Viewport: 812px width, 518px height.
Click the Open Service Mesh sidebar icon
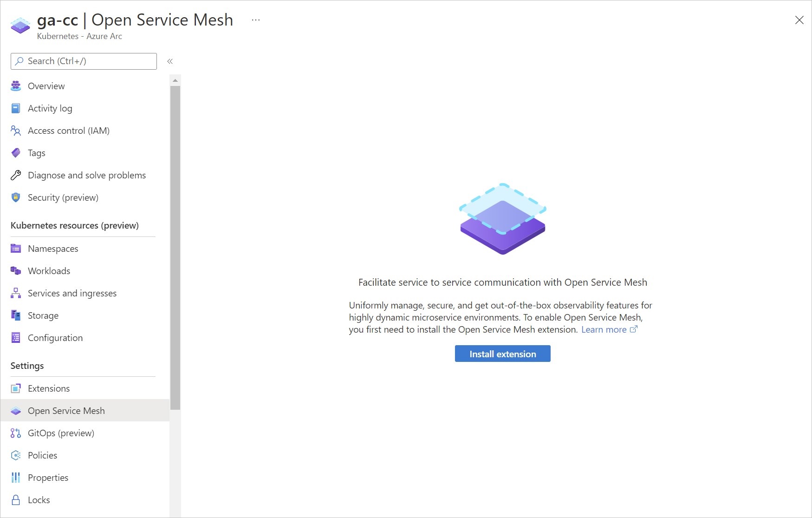click(16, 411)
